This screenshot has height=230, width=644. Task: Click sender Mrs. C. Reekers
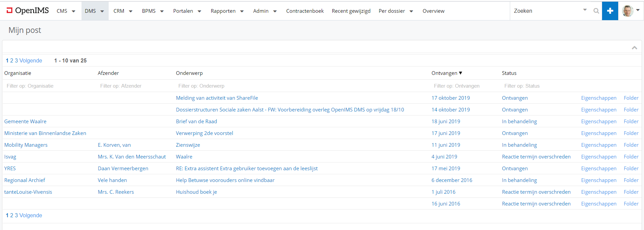pyautogui.click(x=116, y=192)
